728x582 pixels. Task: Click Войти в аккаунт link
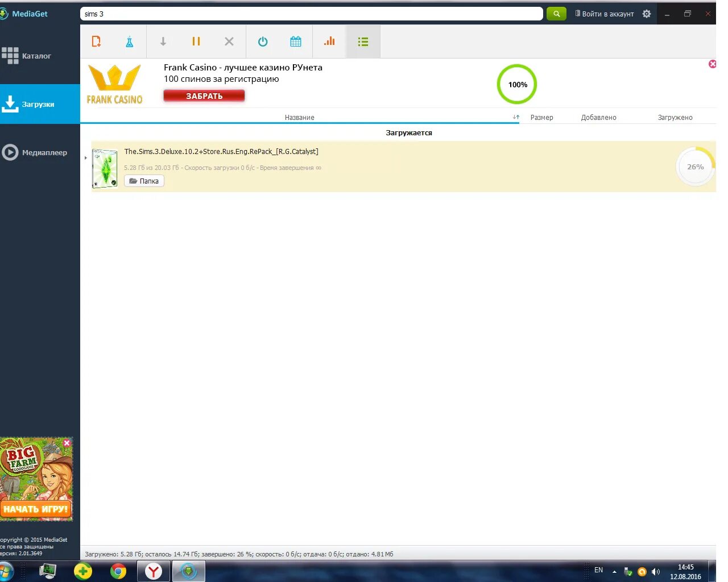[x=604, y=14]
